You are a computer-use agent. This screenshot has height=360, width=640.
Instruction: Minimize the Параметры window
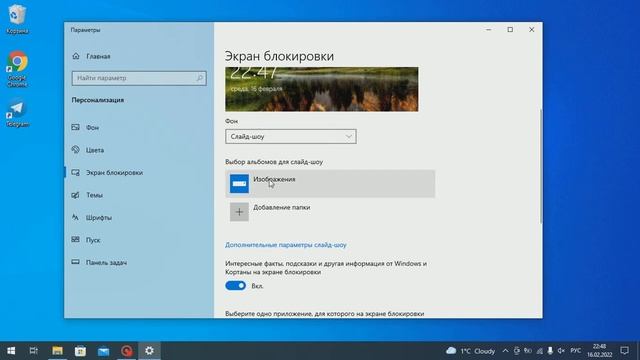489,30
